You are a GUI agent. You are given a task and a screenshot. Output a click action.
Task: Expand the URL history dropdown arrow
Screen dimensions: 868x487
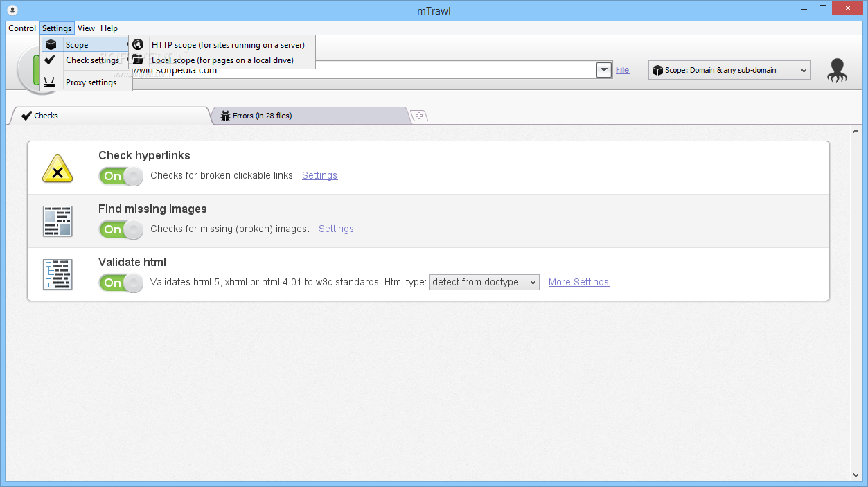click(604, 69)
